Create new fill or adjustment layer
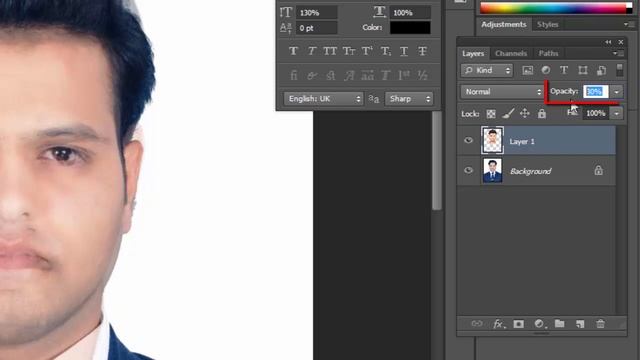 click(540, 324)
